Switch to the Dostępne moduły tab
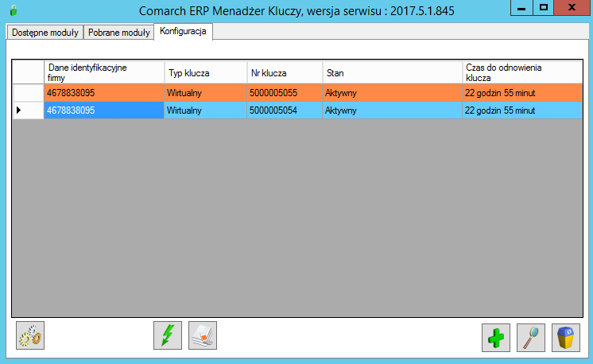 45,33
